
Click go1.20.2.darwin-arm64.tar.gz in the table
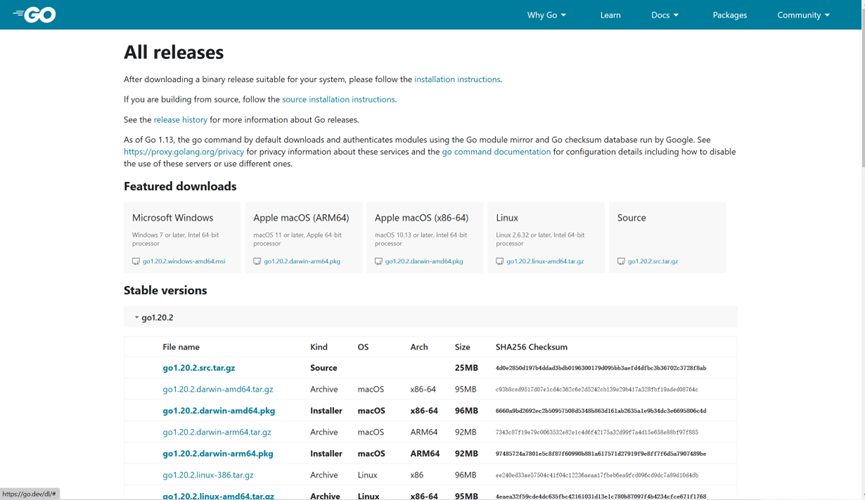coord(217,432)
